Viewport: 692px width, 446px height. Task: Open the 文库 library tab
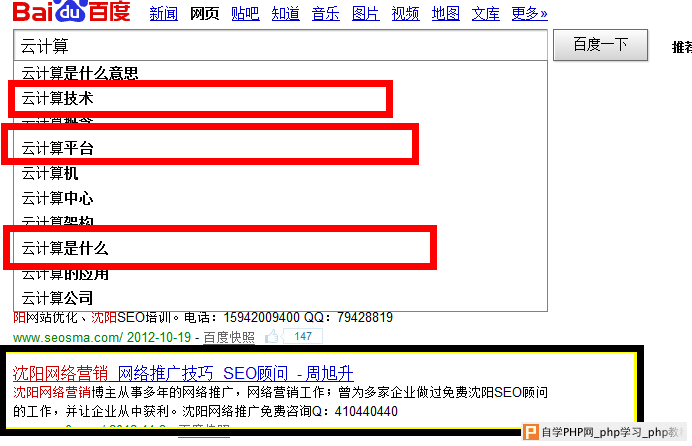click(485, 14)
